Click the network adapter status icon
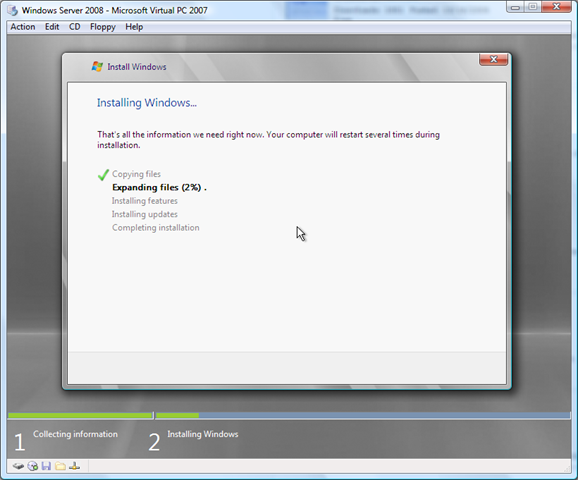The image size is (578, 480). [74, 466]
